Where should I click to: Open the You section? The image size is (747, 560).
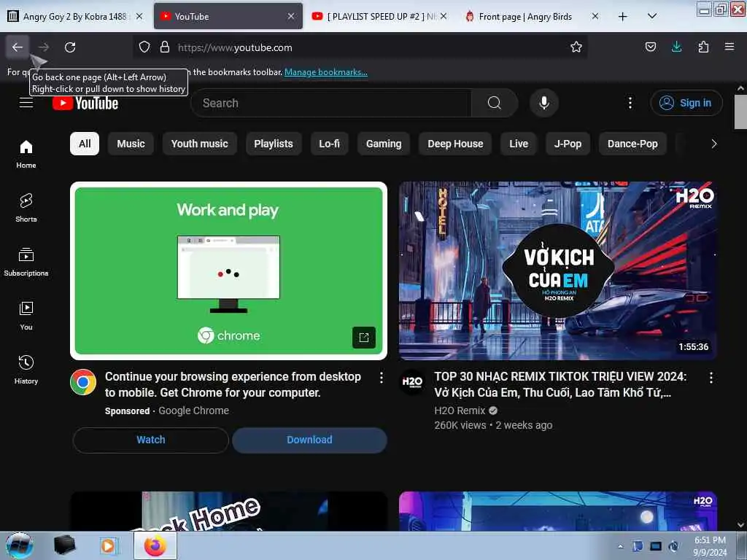pyautogui.click(x=26, y=316)
